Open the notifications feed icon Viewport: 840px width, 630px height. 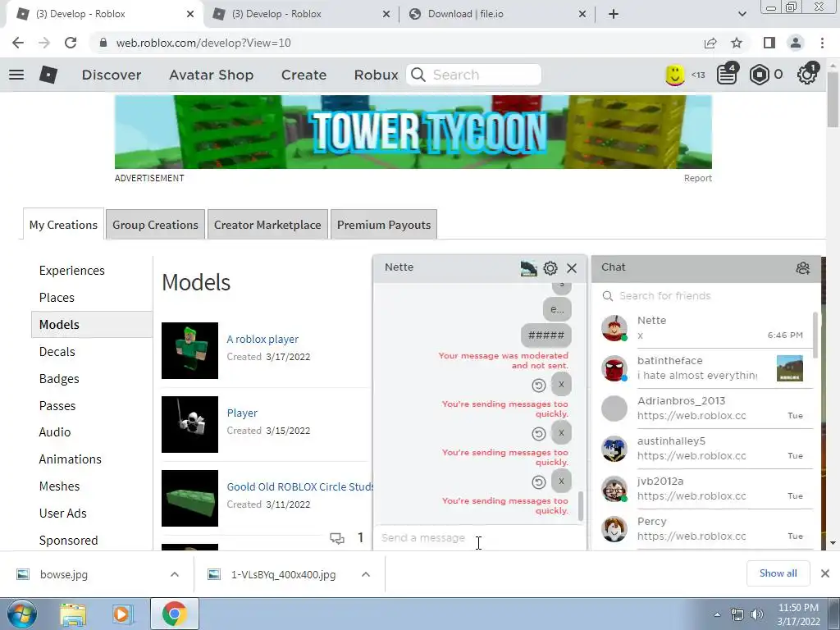(727, 74)
